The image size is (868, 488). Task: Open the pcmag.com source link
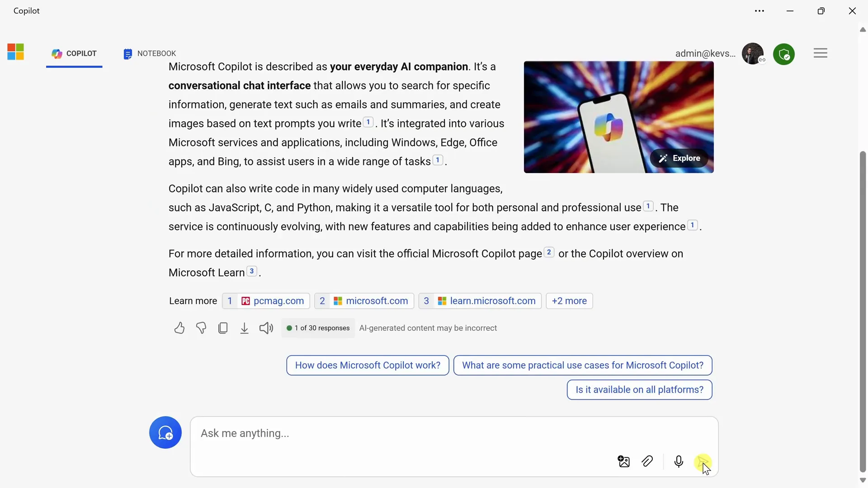pyautogui.click(x=266, y=301)
